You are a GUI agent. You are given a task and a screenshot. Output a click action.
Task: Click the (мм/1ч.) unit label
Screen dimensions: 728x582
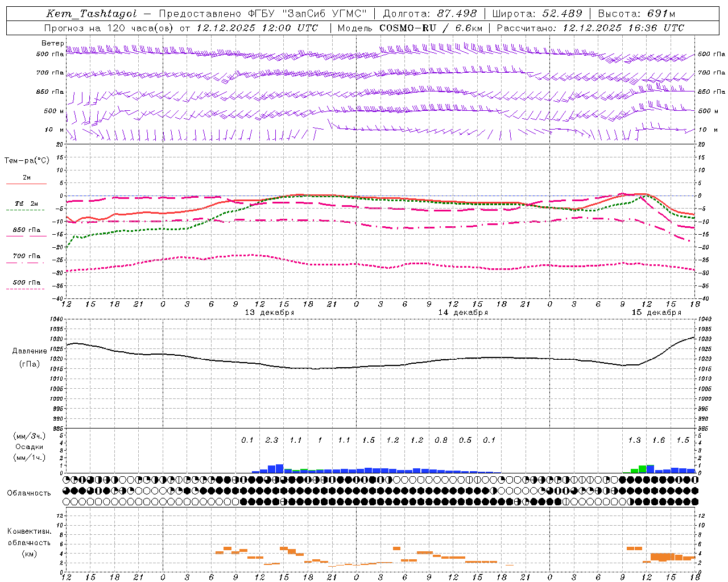click(30, 458)
